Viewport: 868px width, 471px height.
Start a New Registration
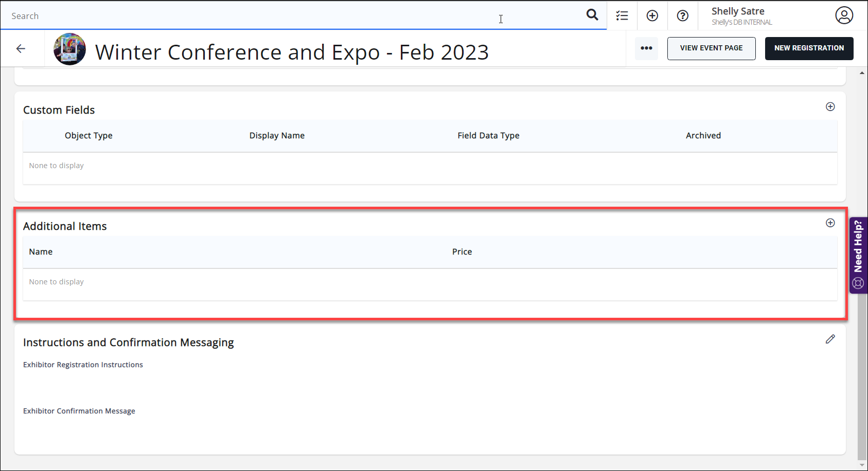[809, 48]
